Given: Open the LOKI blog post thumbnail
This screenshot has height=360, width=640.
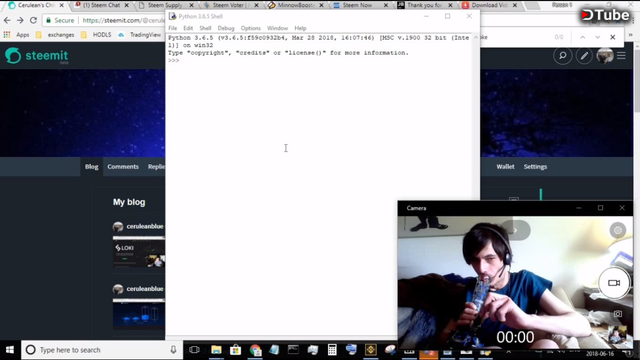Looking at the screenshot, I should tap(139, 252).
